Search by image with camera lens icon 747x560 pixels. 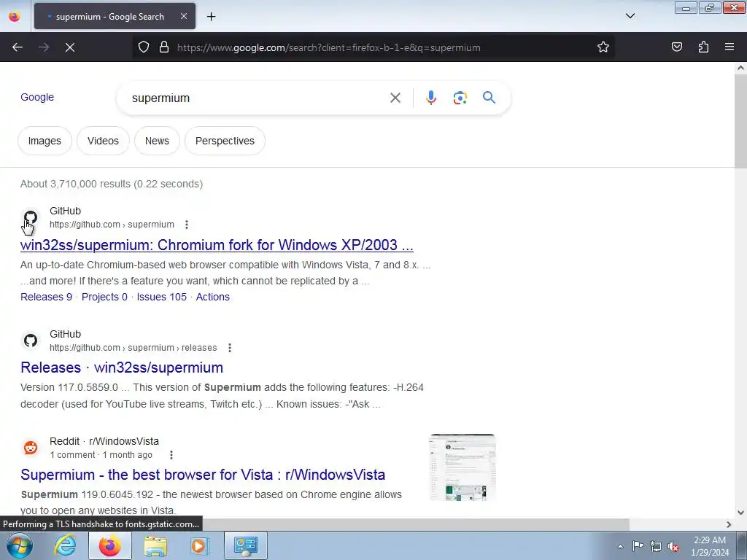460,98
